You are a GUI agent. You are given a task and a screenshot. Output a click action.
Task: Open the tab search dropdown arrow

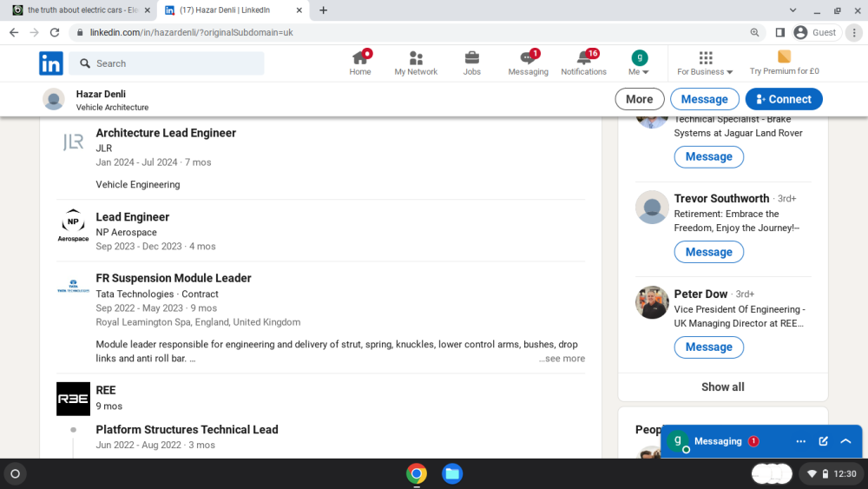click(x=792, y=10)
